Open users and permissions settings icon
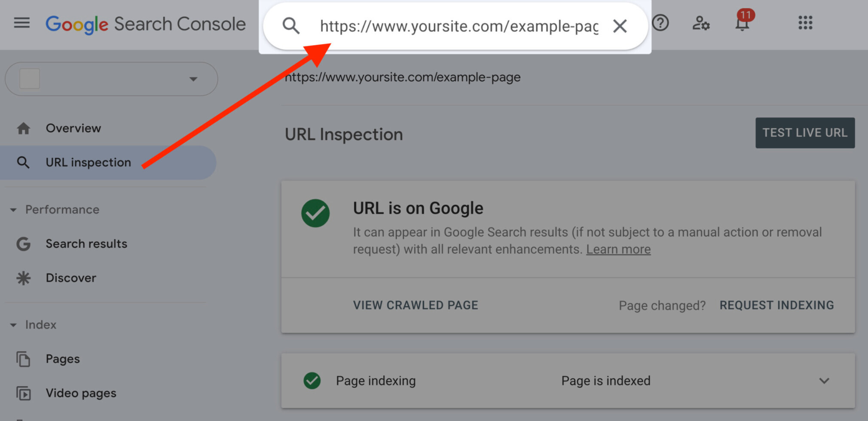This screenshot has height=421, width=868. [x=700, y=24]
